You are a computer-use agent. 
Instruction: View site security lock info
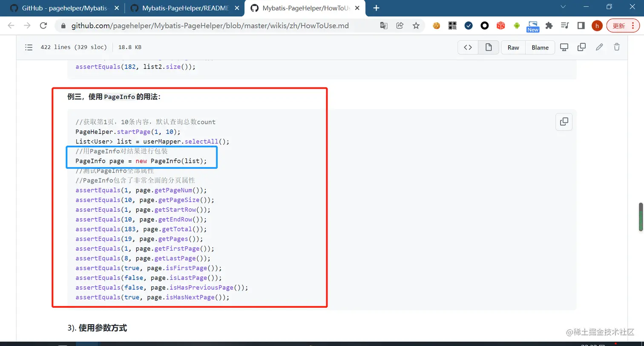(x=64, y=26)
